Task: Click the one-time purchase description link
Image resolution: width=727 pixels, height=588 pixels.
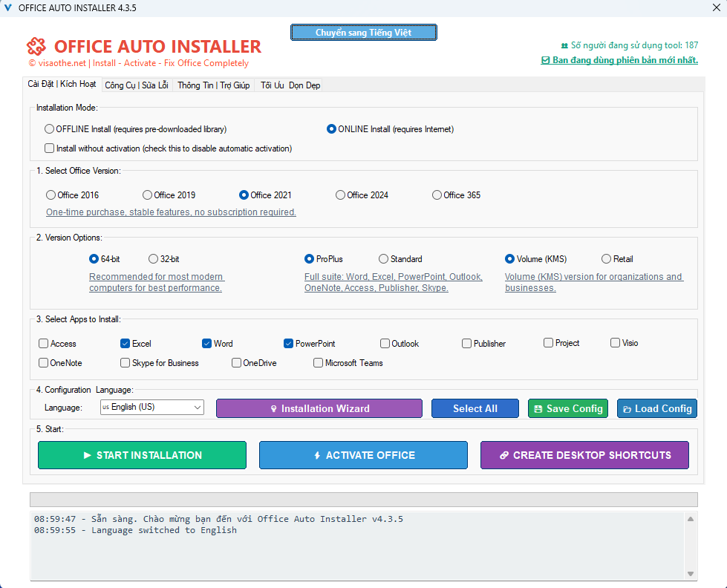Action: 171,212
